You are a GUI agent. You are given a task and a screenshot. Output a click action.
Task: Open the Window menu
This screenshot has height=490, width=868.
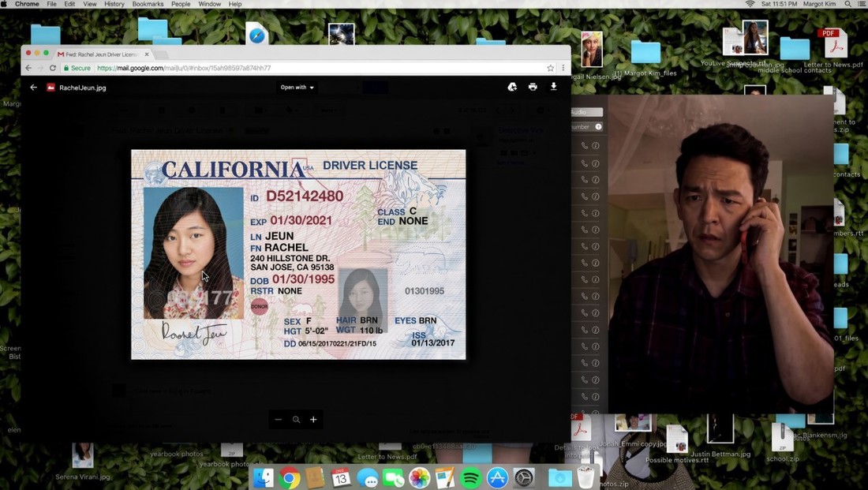(x=209, y=4)
